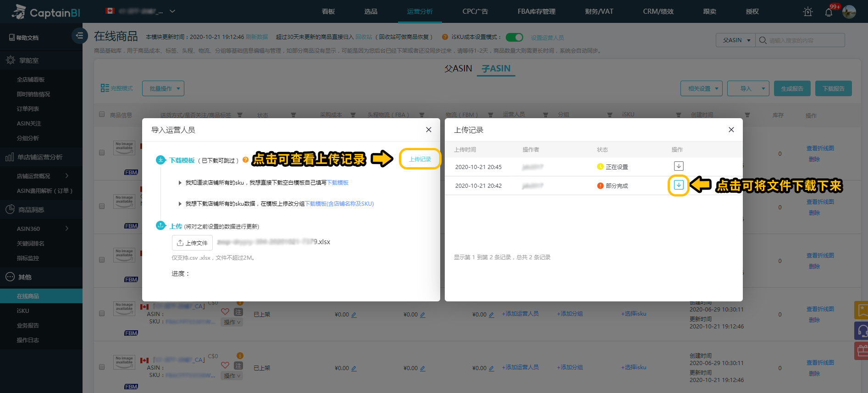This screenshot has height=393, width=868.
Task: Click the filter icon on the 头程物流 (FBA) column
Action: point(421,115)
